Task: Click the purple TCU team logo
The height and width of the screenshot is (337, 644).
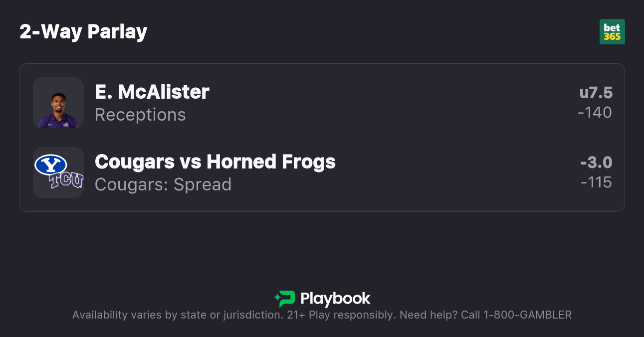Action: click(66, 180)
